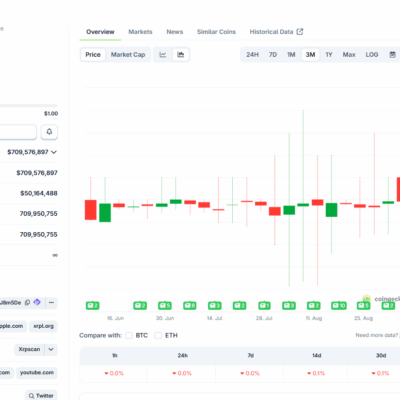Click the purple diamond icon beside address

37,302
